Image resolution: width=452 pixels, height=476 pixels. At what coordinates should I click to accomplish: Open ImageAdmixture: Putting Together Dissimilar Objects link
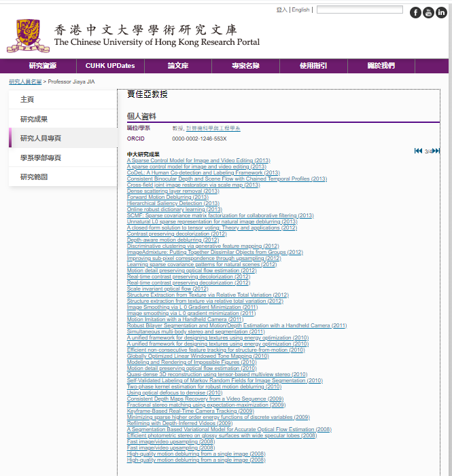[215, 252]
